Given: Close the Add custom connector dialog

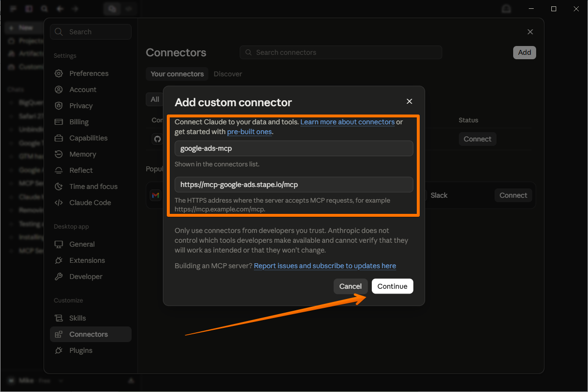Looking at the screenshot, I should (409, 101).
